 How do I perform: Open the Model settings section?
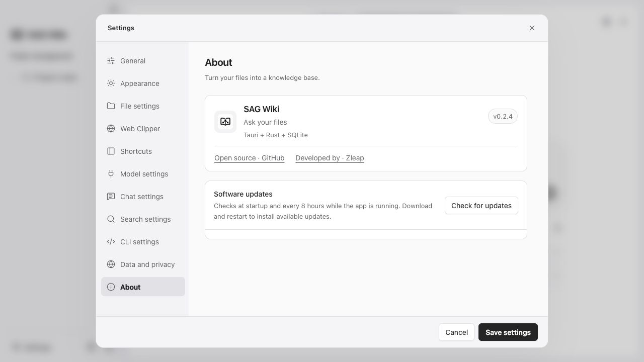(x=143, y=174)
